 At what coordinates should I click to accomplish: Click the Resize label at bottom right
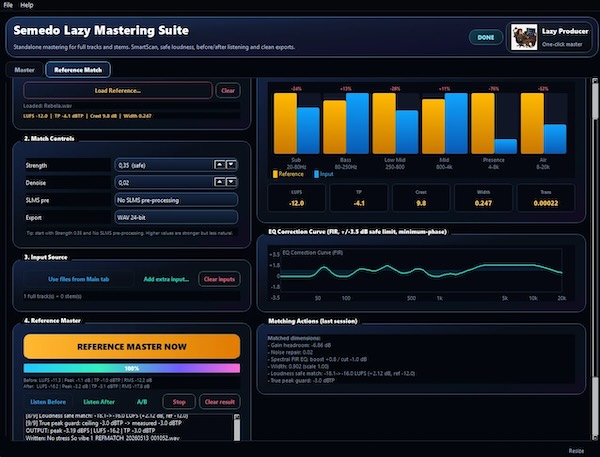576,451
